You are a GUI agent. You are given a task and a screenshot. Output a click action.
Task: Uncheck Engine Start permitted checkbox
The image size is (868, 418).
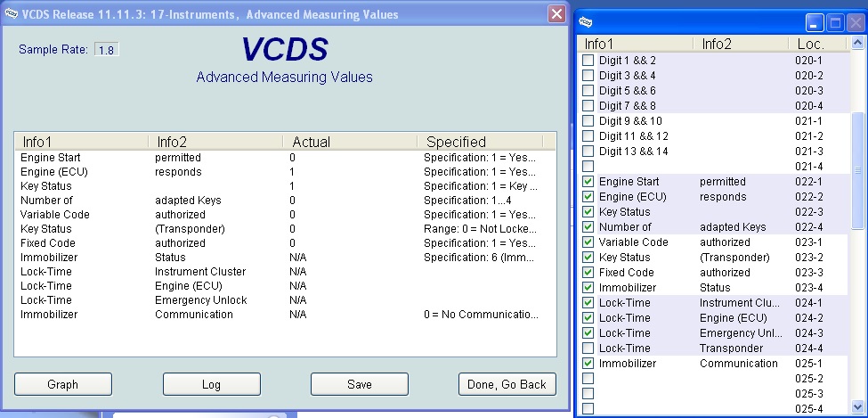click(x=588, y=181)
